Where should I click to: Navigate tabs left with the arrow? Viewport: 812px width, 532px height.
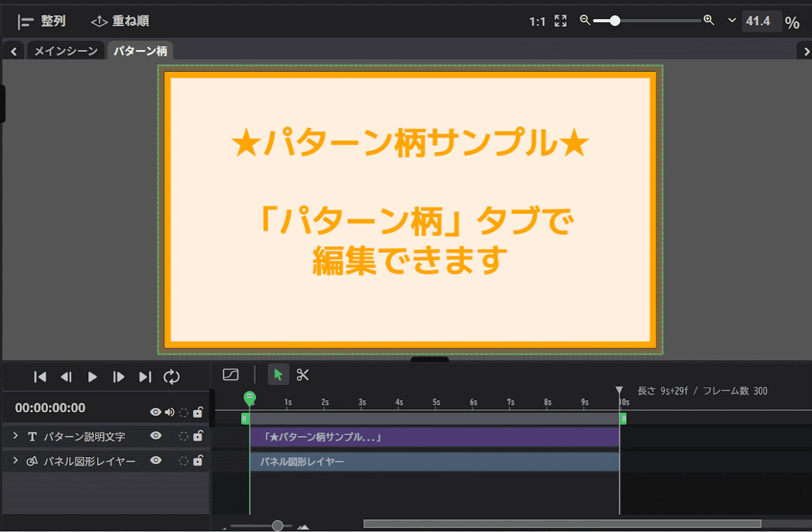pyautogui.click(x=13, y=51)
